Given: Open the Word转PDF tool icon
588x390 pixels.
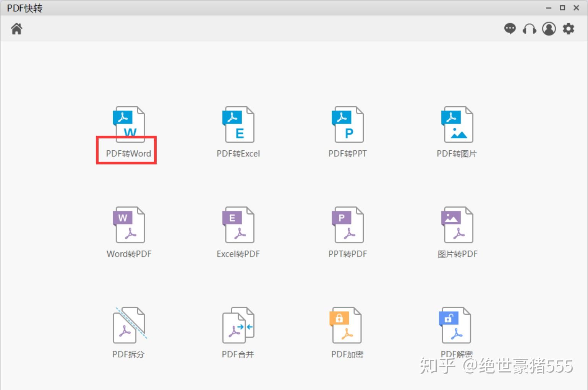Looking at the screenshot, I should coord(129,225).
